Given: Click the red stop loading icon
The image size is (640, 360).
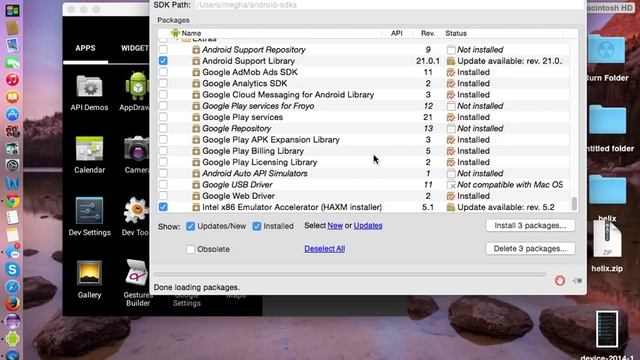Looking at the screenshot, I should 560,280.
